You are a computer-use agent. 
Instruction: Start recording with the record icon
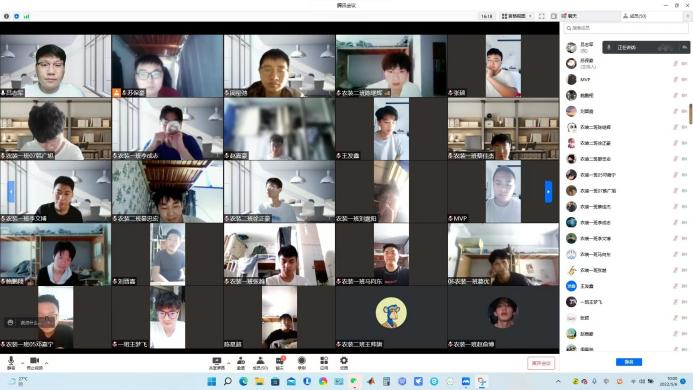coord(301,363)
